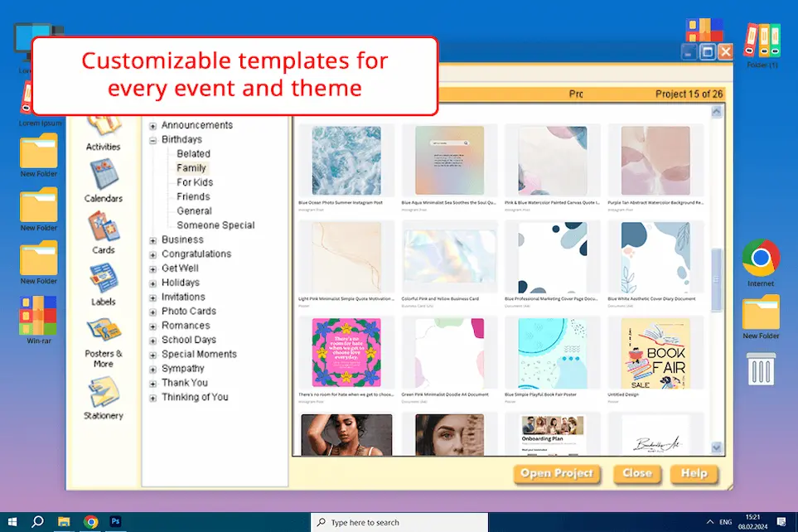The height and width of the screenshot is (532, 798).
Task: Click the template list scroll down arrow
Action: coord(716,447)
